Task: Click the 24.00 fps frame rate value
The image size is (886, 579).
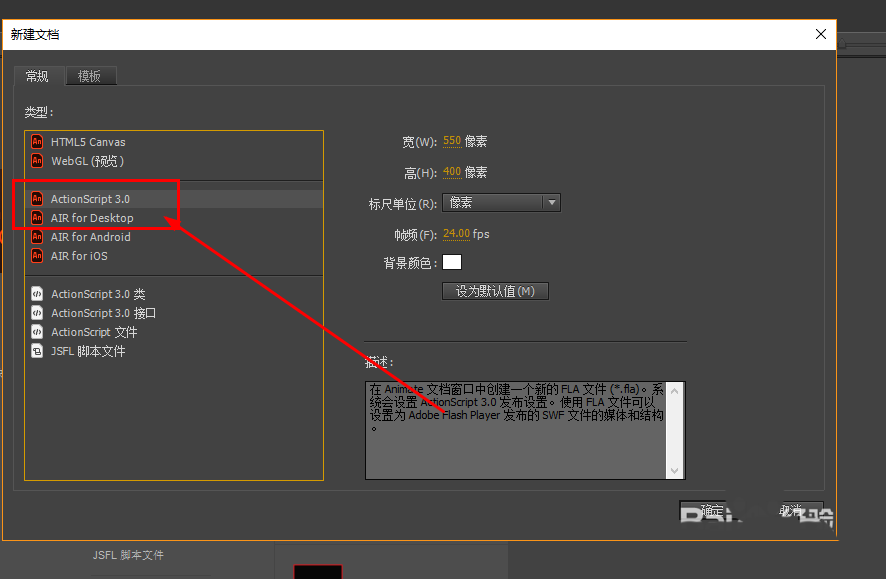Action: [x=457, y=233]
